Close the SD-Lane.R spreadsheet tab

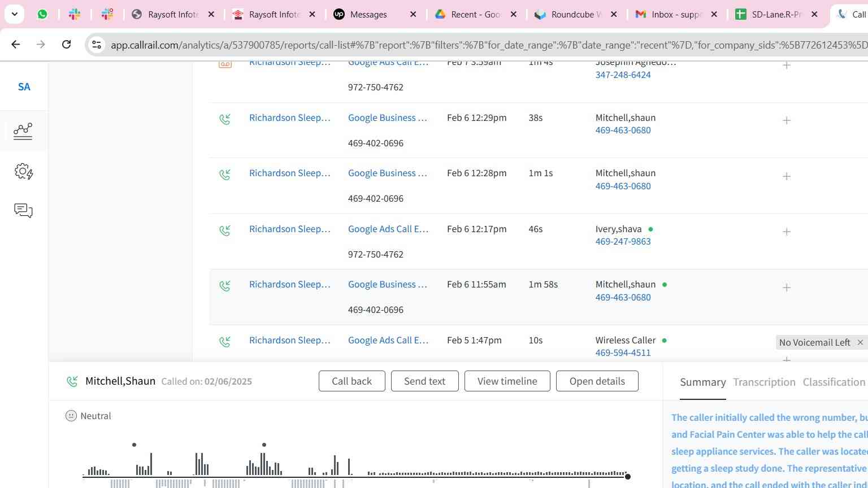tap(814, 14)
